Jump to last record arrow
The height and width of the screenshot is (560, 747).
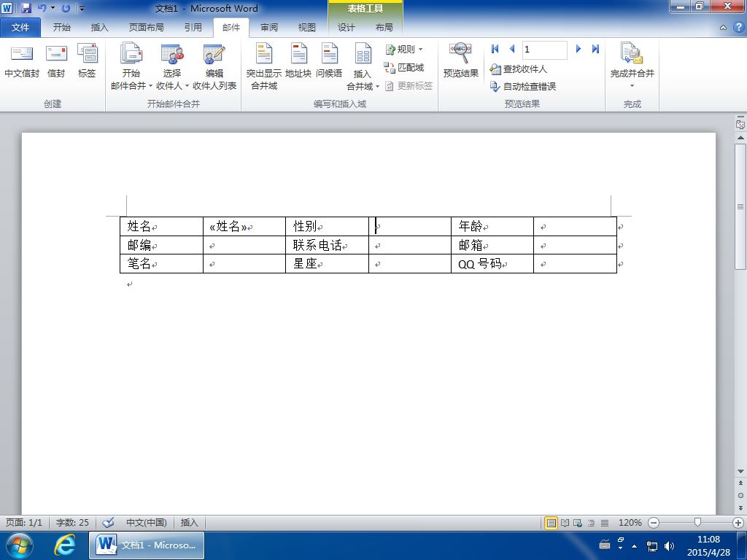595,49
